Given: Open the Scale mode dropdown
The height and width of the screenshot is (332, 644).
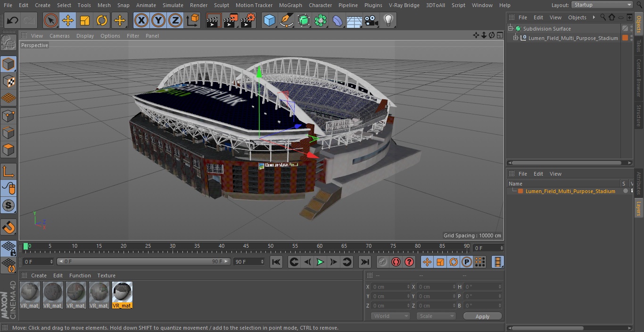Looking at the screenshot, I should (436, 316).
